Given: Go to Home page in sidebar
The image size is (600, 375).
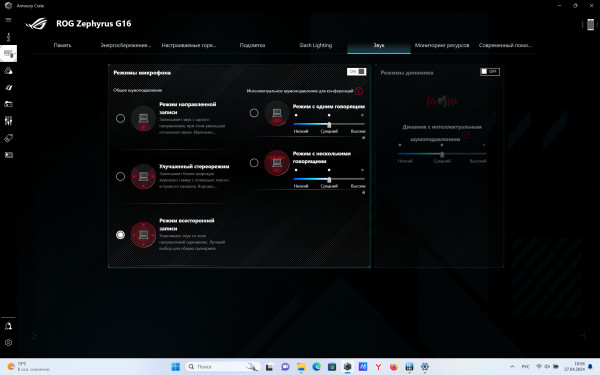Looking at the screenshot, I should [8, 37].
